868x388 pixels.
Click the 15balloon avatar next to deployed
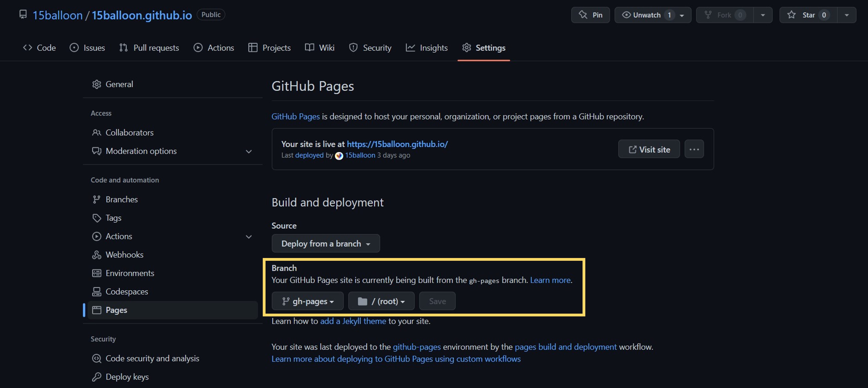(x=339, y=156)
